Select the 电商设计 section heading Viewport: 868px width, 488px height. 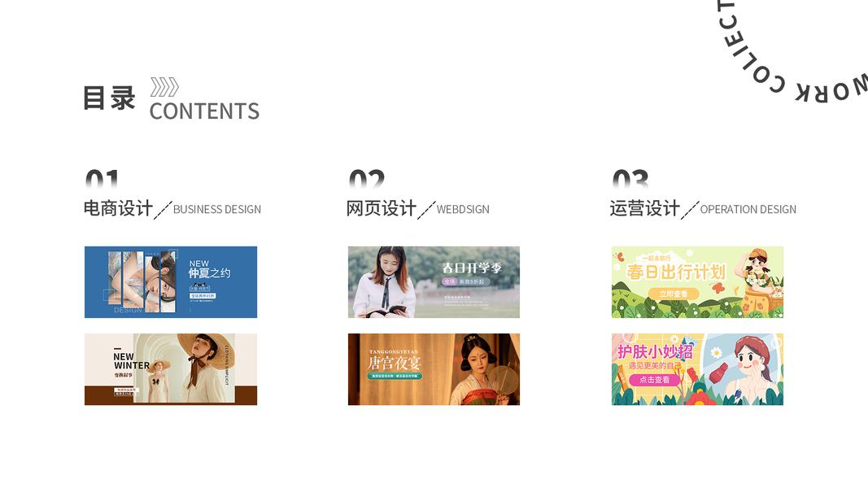coord(118,208)
